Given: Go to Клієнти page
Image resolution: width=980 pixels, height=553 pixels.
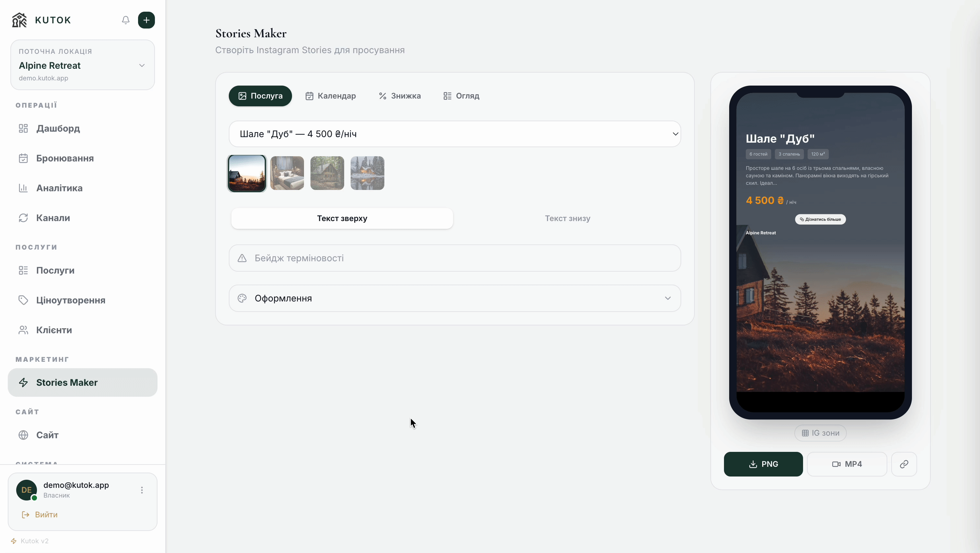Looking at the screenshot, I should coord(83,330).
